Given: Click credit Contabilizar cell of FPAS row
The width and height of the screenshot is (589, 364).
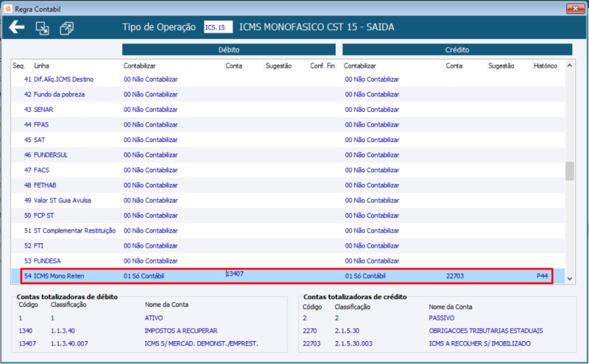Looking at the screenshot, I should pos(372,124).
